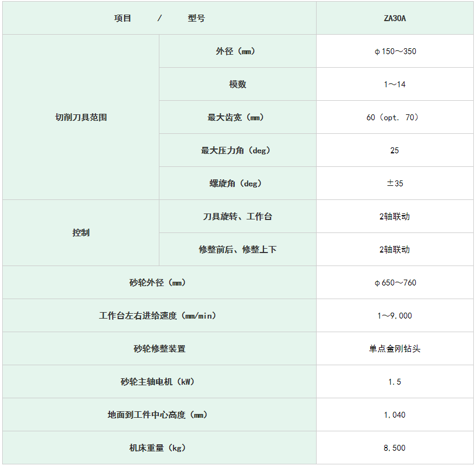
Task: Select the motor power value '1.5'
Action: click(x=395, y=382)
